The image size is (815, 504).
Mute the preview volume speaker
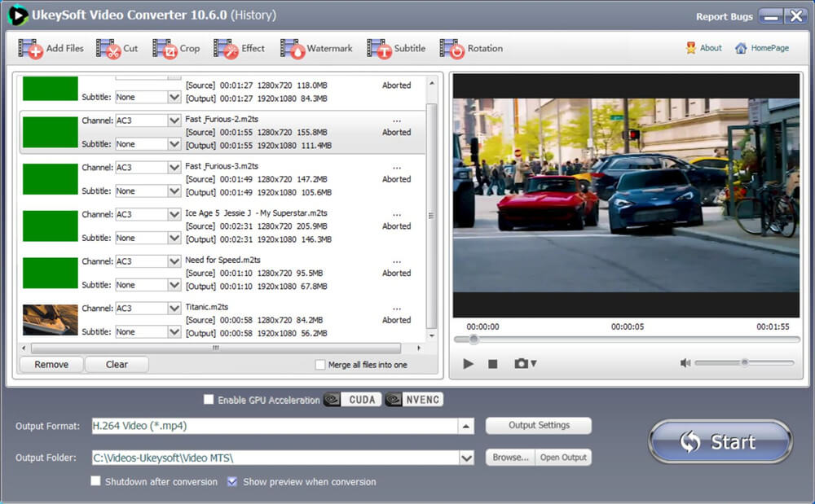[685, 363]
